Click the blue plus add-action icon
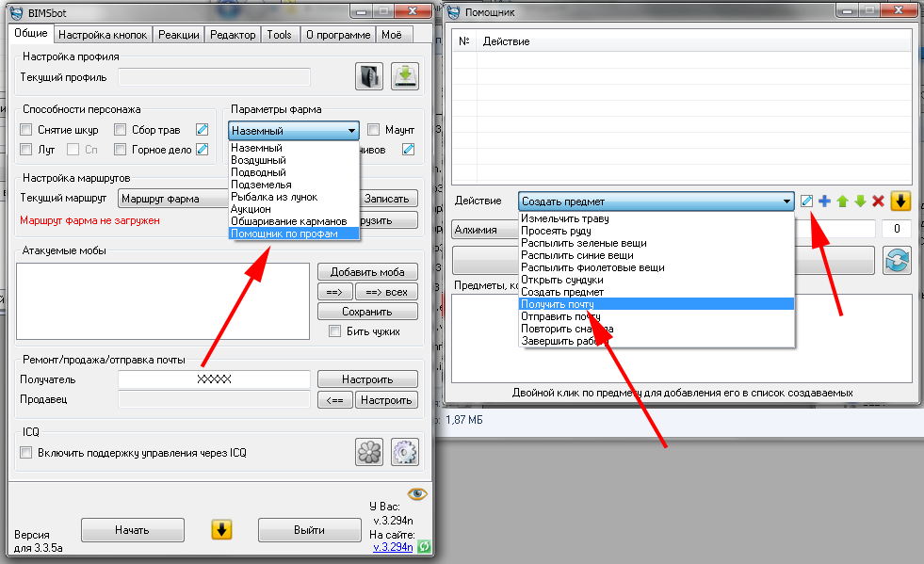Image resolution: width=924 pixels, height=564 pixels. tap(824, 201)
